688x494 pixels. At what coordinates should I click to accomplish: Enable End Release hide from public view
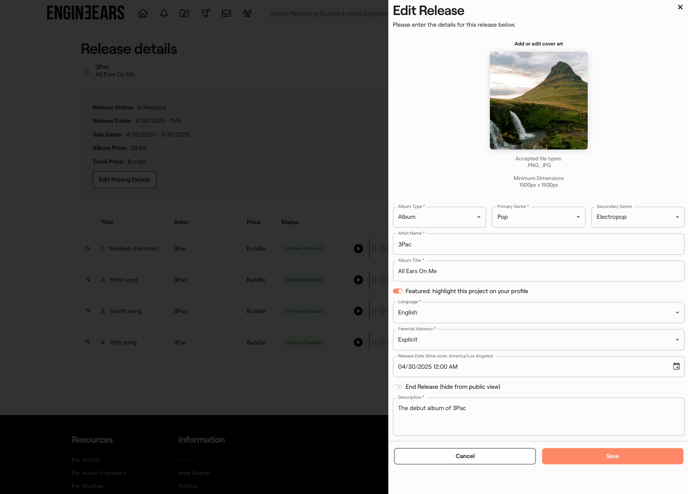[x=398, y=387]
